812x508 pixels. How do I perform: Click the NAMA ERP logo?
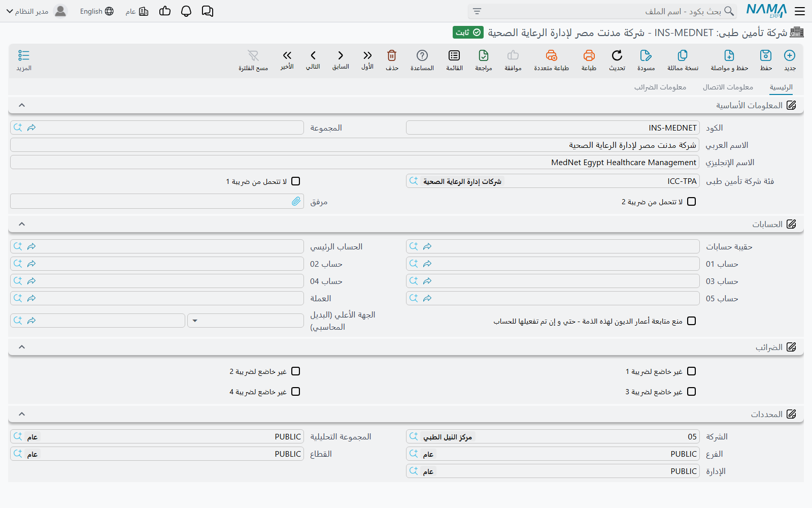pos(766,11)
